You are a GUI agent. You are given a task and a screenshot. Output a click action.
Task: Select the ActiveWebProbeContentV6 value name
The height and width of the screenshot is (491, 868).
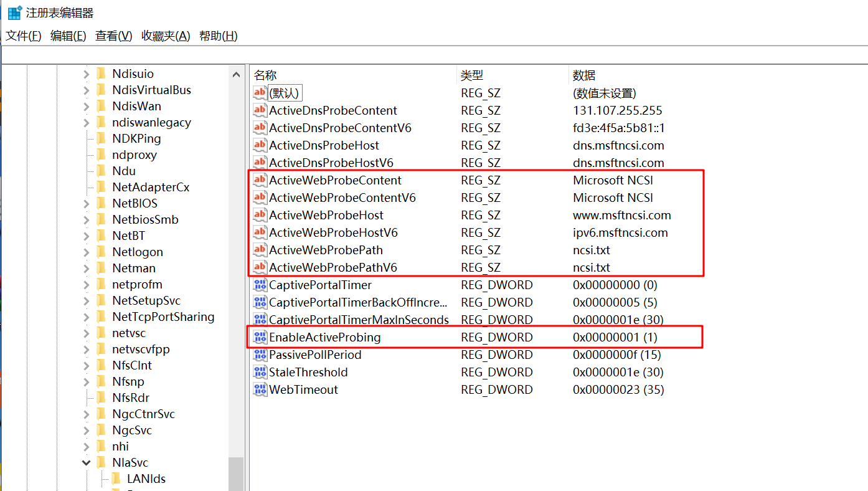click(x=342, y=198)
